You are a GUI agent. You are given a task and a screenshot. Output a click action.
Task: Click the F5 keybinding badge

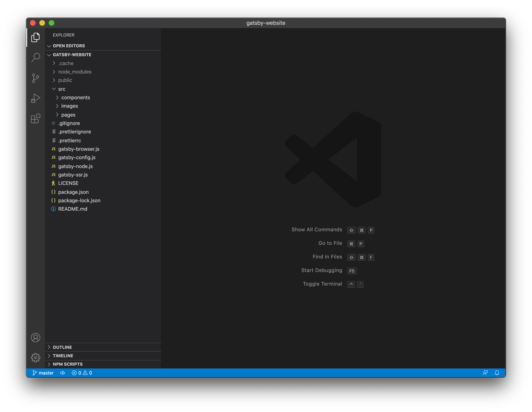(x=352, y=271)
